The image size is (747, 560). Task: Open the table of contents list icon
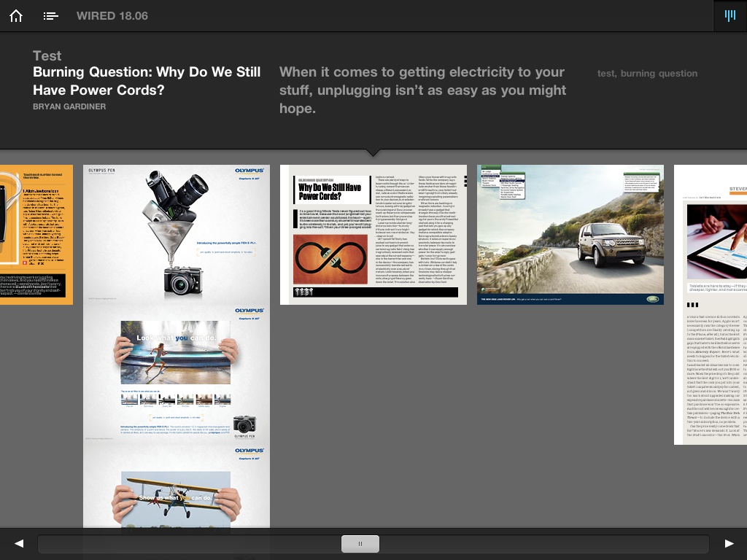pyautogui.click(x=50, y=16)
